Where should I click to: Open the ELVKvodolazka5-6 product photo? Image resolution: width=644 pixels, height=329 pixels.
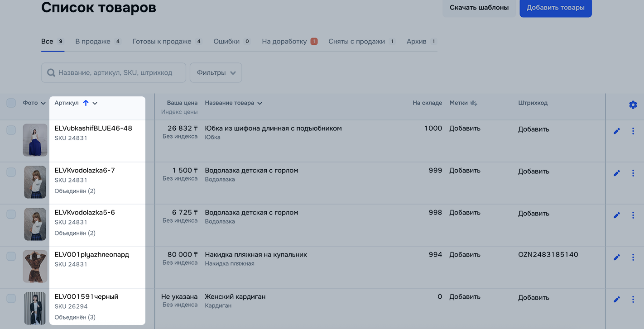tap(35, 224)
